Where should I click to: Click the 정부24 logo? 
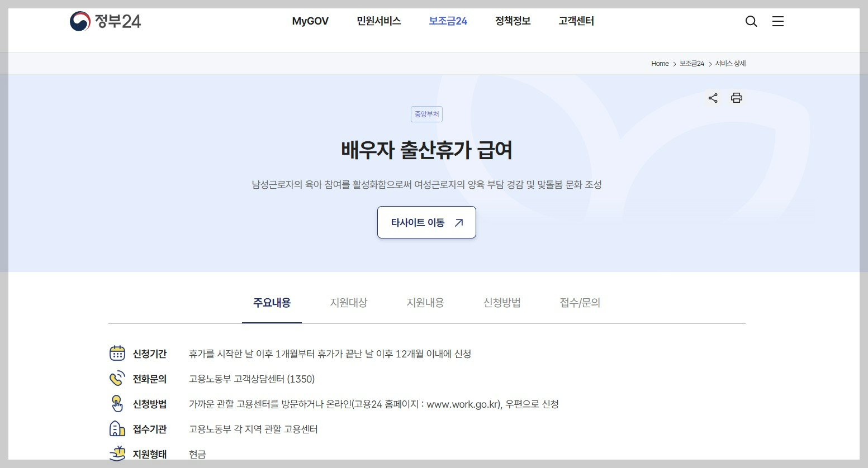pyautogui.click(x=105, y=21)
